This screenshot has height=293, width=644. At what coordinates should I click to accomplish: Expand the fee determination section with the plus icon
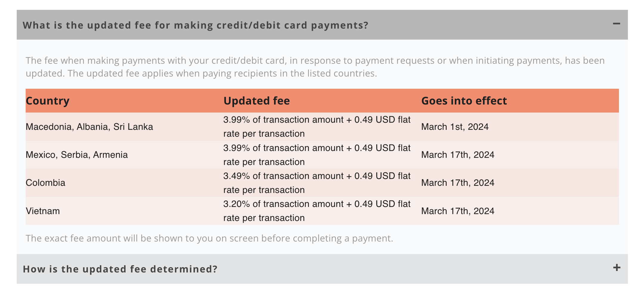(x=617, y=267)
